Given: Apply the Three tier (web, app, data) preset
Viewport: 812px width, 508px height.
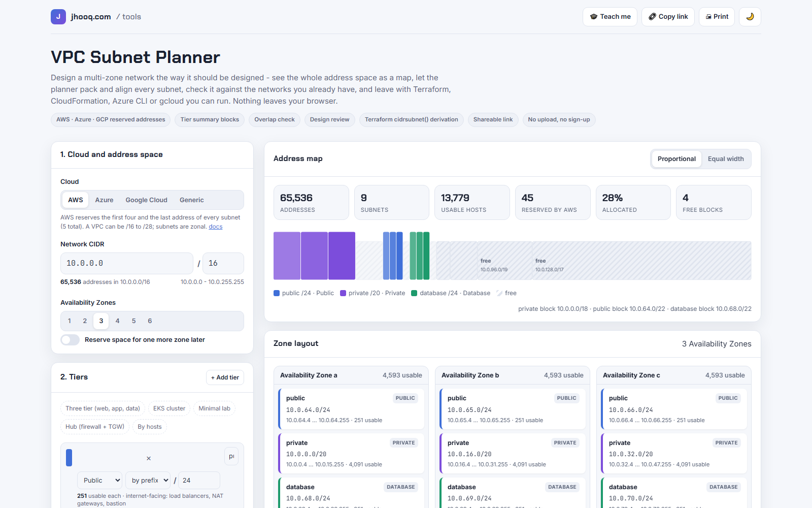Looking at the screenshot, I should tap(103, 408).
